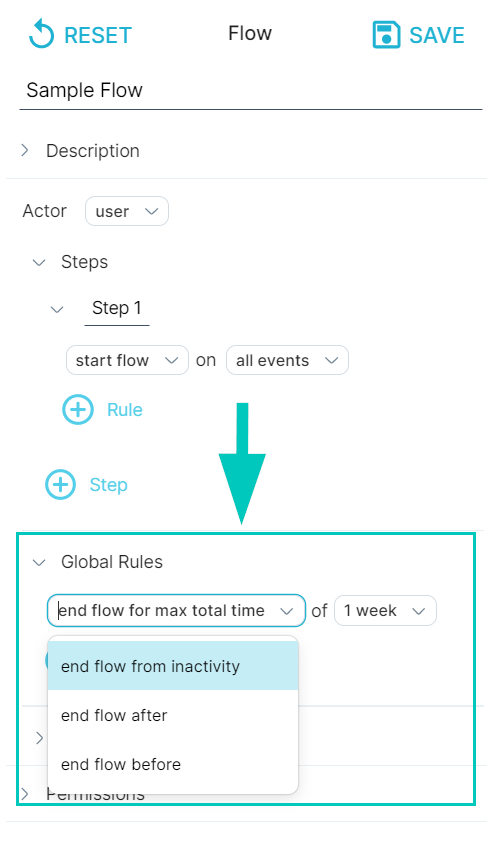Select end flow after option
Screen dimensions: 487x867
pos(173,715)
